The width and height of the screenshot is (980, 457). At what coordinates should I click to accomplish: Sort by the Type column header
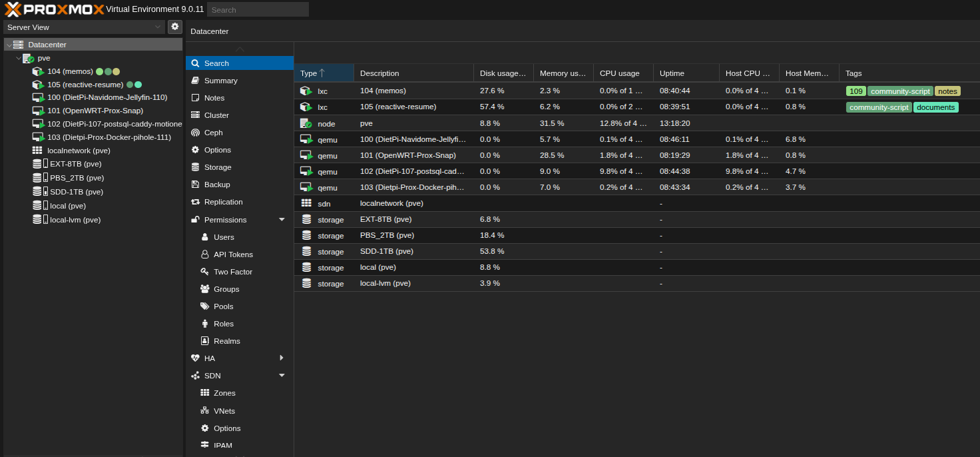point(308,73)
